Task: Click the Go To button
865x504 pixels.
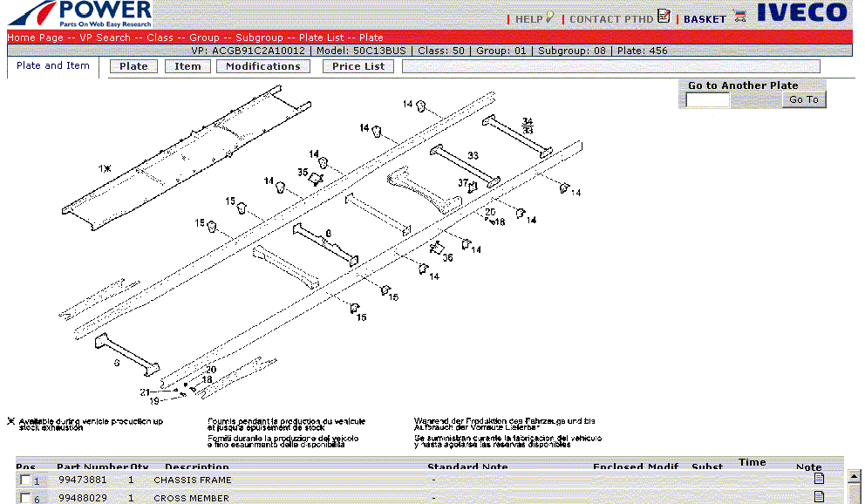Action: (802, 99)
